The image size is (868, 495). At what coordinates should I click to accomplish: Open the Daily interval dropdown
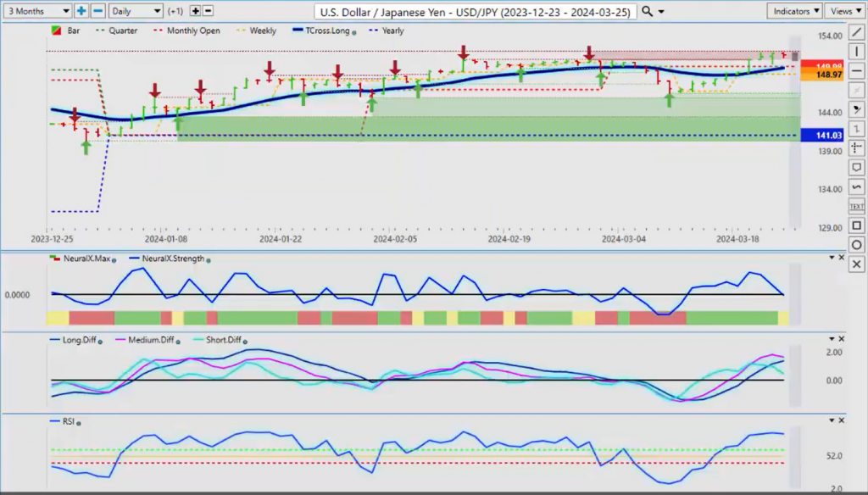[x=136, y=11]
